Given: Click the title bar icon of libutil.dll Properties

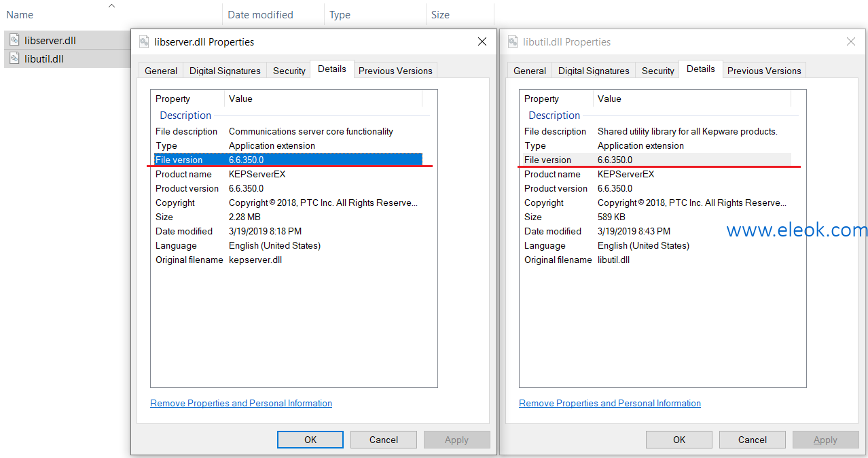Looking at the screenshot, I should [513, 41].
